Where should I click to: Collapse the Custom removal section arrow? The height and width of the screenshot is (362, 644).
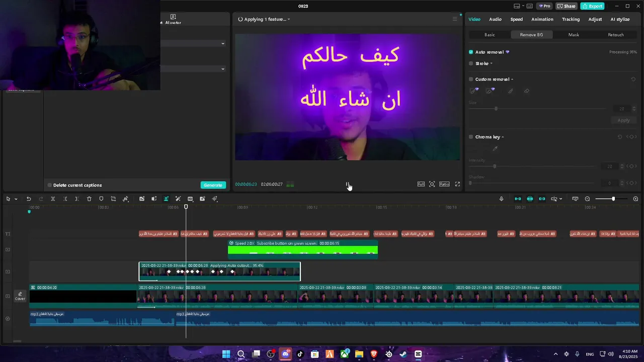pos(512,79)
